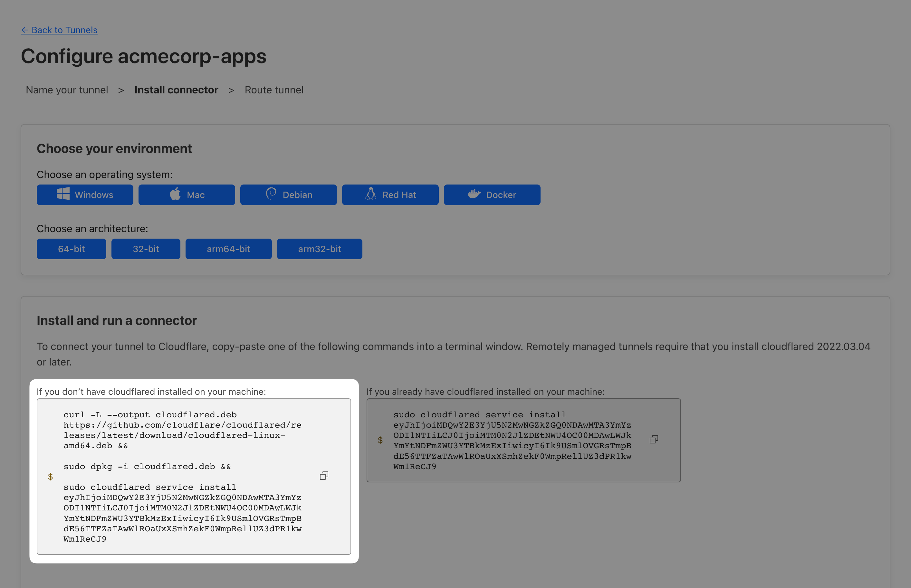Open Name your tunnel step
This screenshot has width=911, height=588.
coord(67,90)
